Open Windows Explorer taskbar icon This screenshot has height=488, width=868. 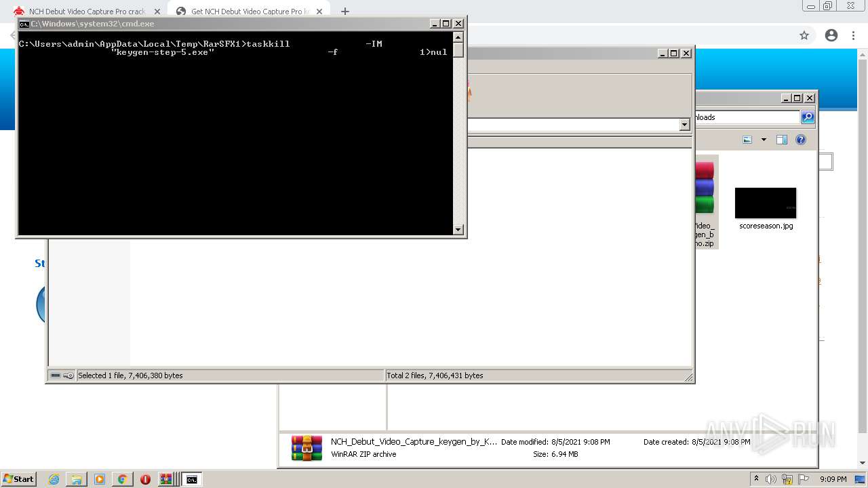click(77, 479)
